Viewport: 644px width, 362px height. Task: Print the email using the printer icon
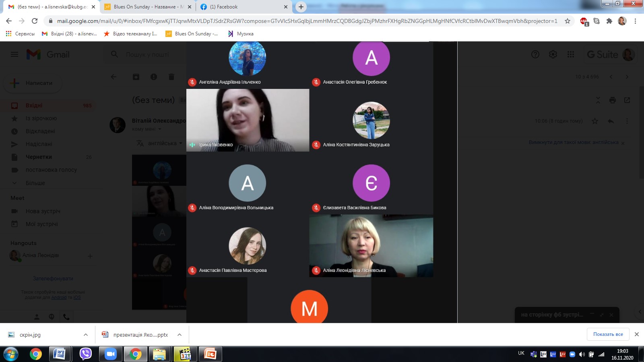(x=612, y=100)
